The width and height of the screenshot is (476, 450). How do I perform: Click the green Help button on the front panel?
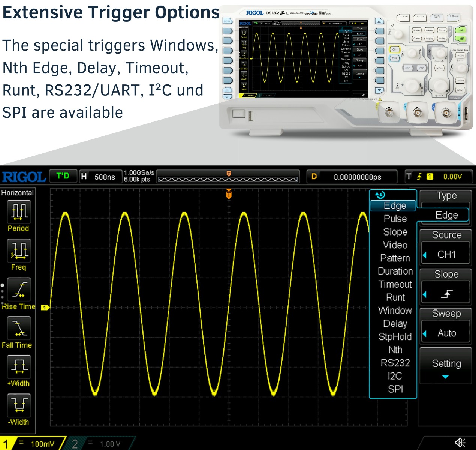coord(461,30)
